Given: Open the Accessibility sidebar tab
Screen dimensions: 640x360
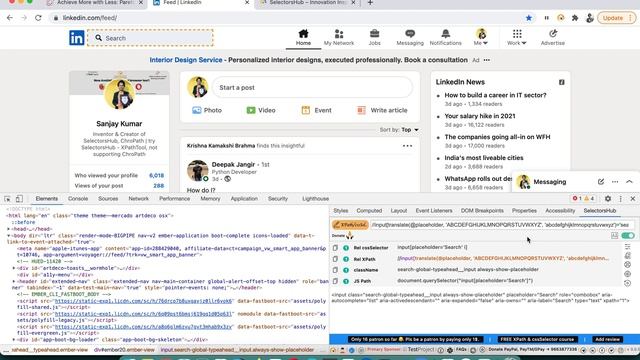Looking at the screenshot, I should click(560, 211).
